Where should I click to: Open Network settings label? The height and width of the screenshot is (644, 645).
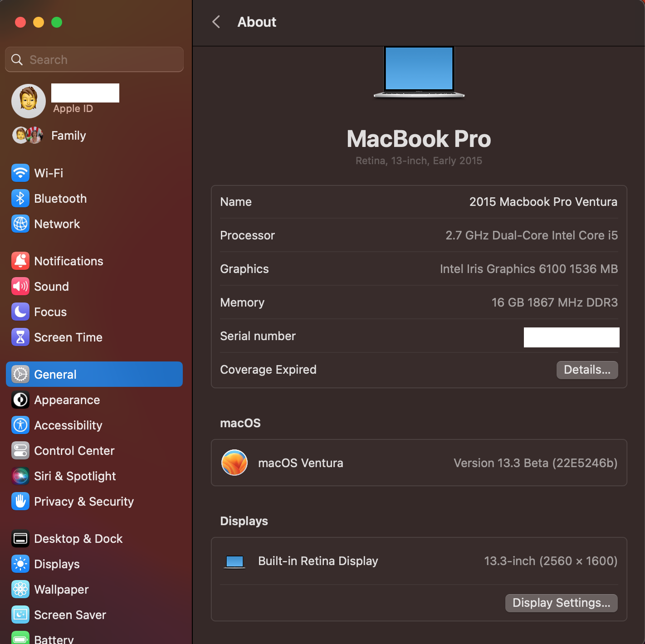[57, 224]
